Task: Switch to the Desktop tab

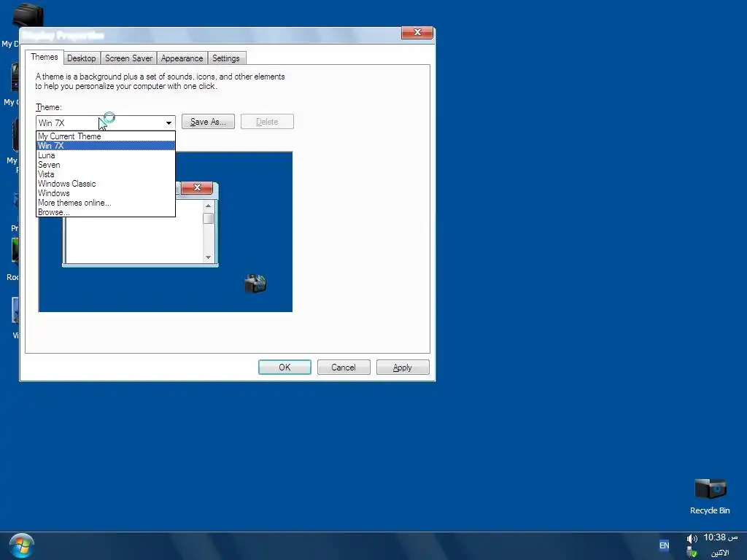Action: click(82, 58)
